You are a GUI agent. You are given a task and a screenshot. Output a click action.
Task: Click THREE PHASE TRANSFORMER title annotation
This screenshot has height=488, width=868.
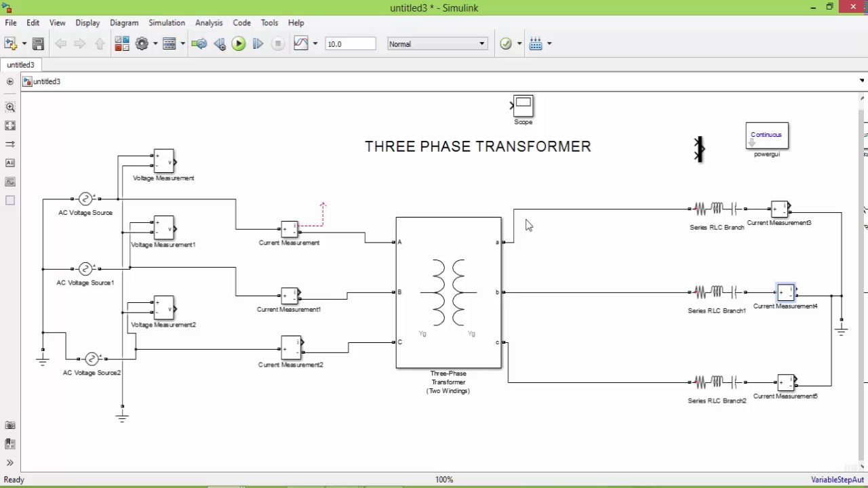[x=478, y=146]
